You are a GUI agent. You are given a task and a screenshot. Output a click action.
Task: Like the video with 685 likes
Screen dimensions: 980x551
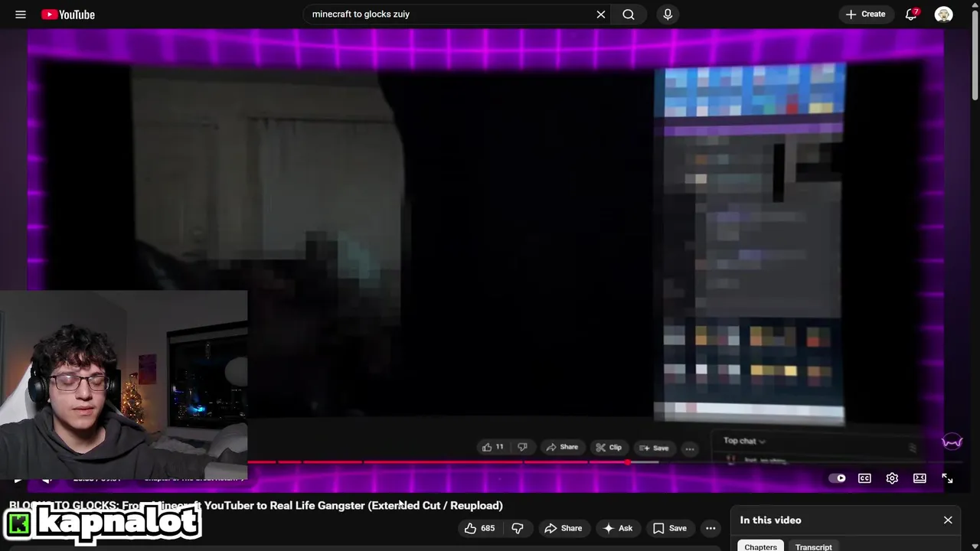[479, 528]
